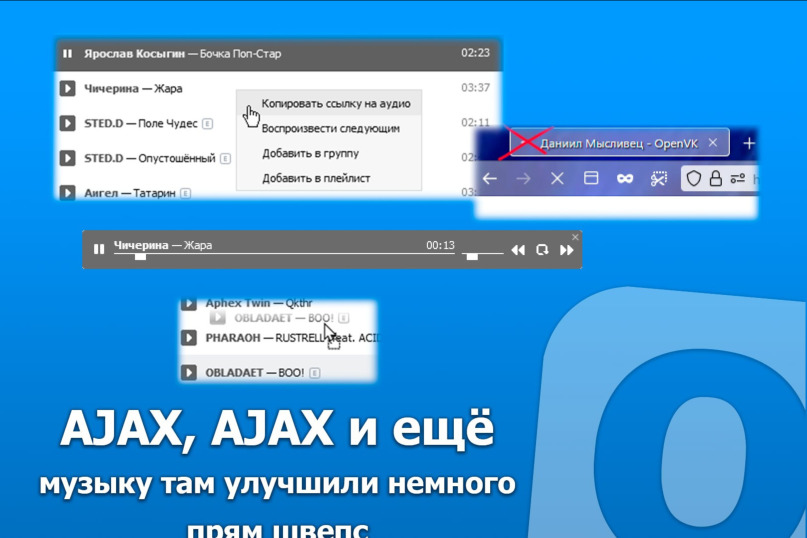Screen dimensions: 807x538
Task: Play STED.D — Поле Чудес track
Action: point(67,124)
